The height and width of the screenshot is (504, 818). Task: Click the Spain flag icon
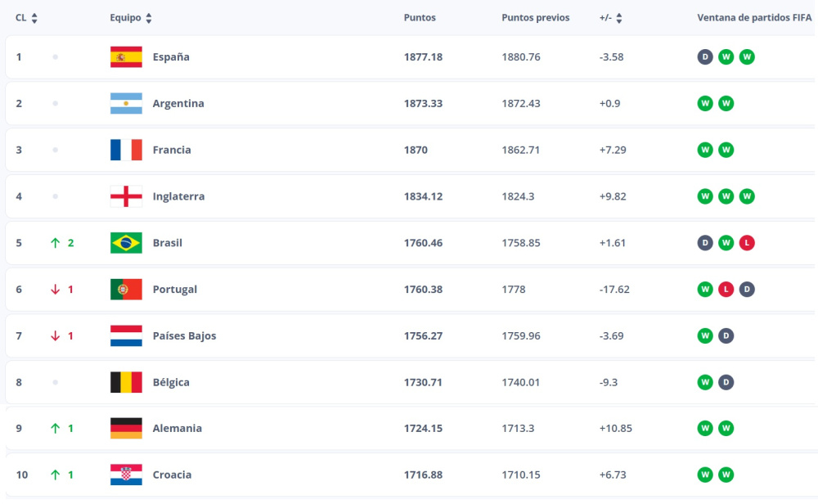(126, 57)
